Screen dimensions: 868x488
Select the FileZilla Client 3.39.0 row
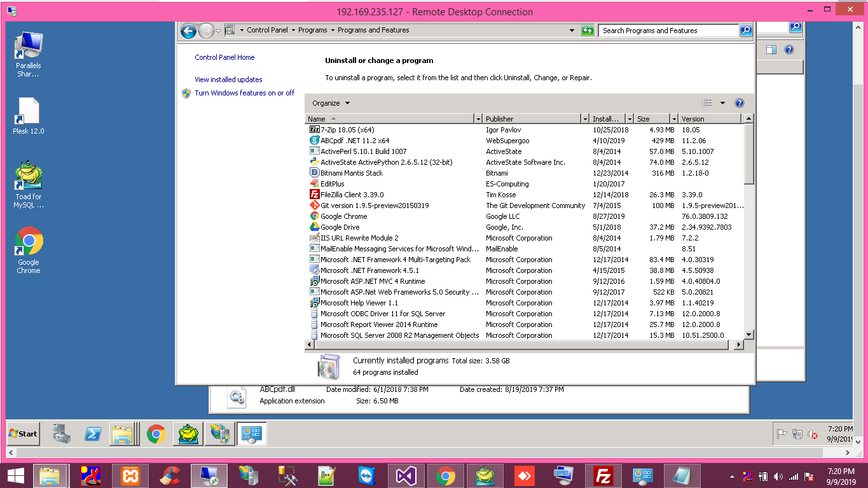[x=524, y=195]
